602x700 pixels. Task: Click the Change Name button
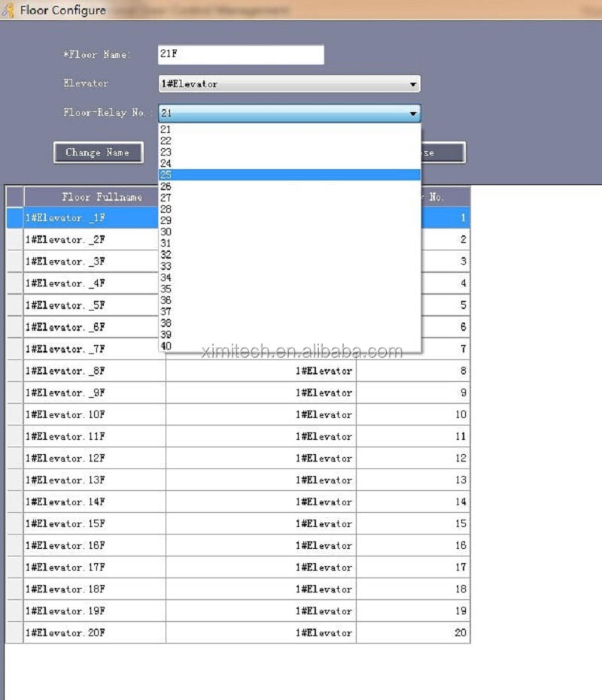point(99,153)
